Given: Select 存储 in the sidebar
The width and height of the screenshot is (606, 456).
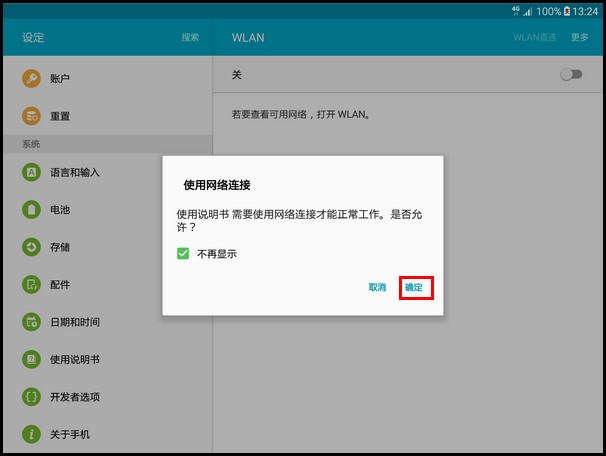Looking at the screenshot, I should tap(107, 247).
